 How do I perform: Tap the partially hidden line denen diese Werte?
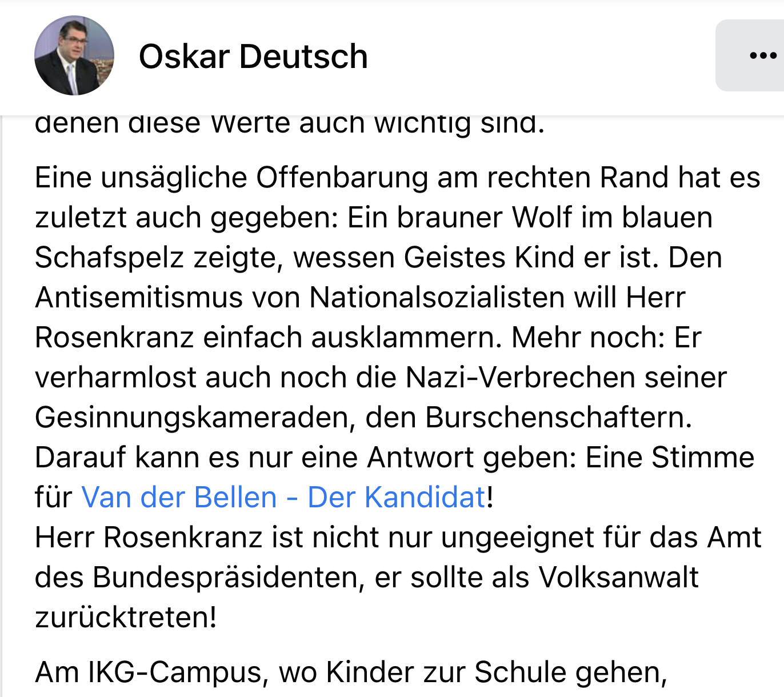click(x=201, y=125)
